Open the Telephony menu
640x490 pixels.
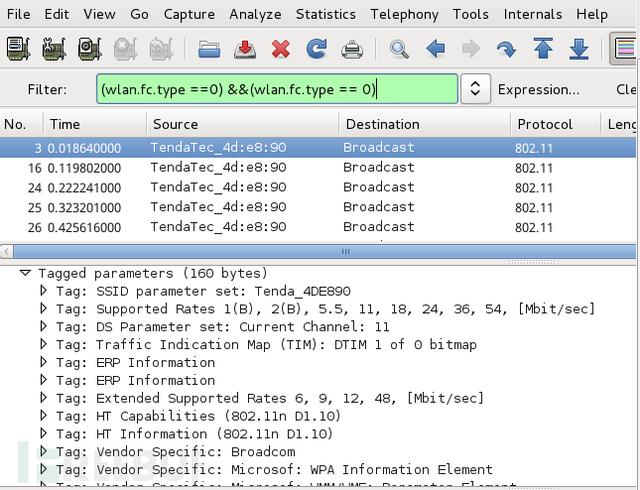pyautogui.click(x=404, y=14)
